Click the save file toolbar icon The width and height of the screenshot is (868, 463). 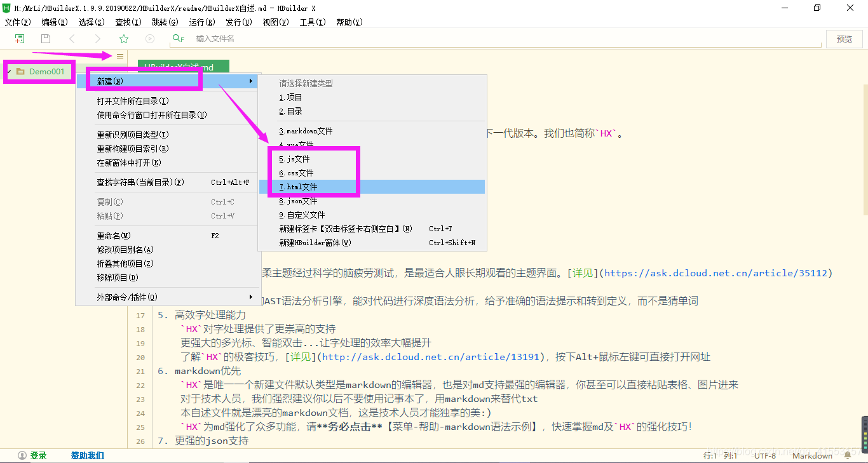point(46,39)
